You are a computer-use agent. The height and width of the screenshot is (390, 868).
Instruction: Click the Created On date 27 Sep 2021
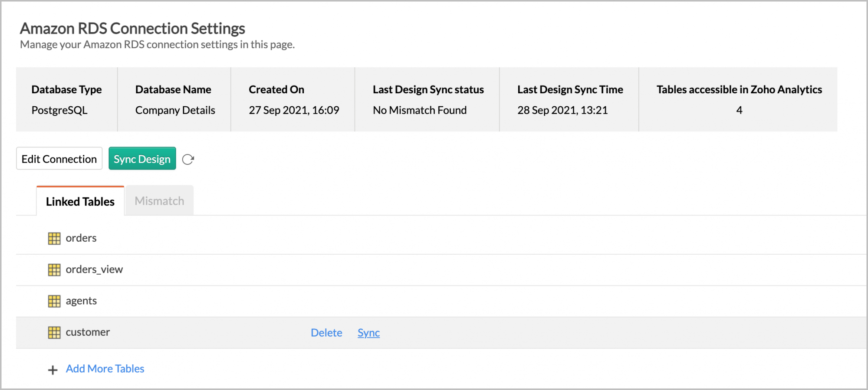(294, 110)
